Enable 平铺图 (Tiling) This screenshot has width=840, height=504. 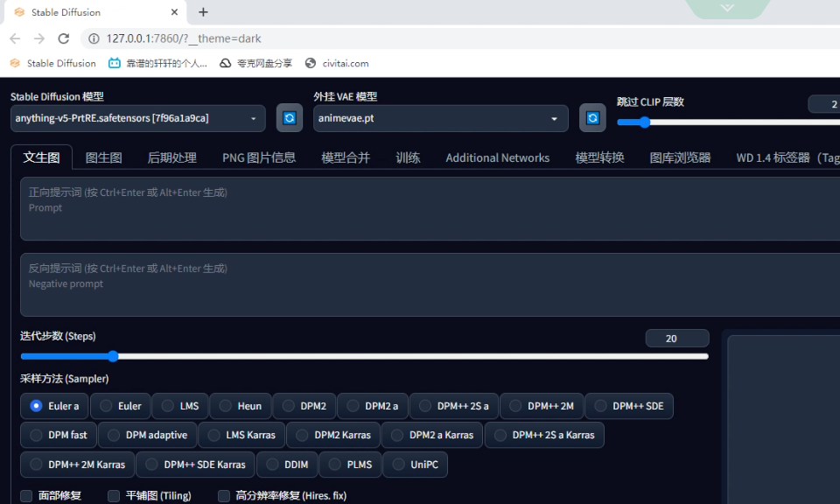[x=113, y=495]
